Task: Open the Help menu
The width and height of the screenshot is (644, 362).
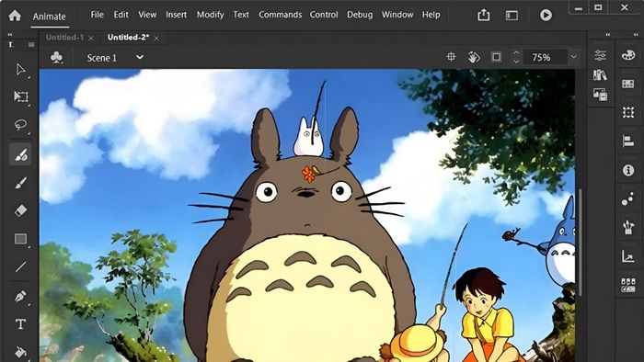Action: (x=431, y=15)
